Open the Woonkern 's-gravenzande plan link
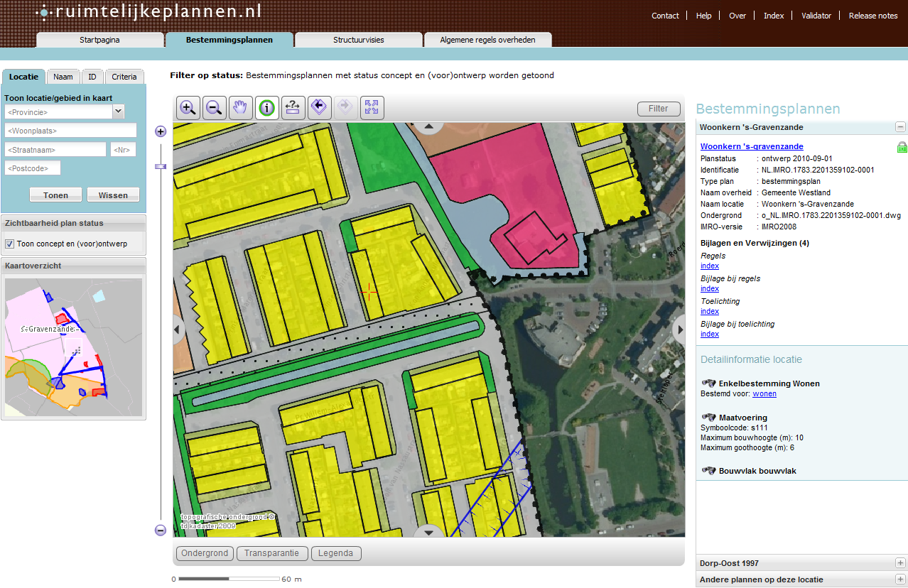Viewport: 908px width, 588px height. (752, 146)
